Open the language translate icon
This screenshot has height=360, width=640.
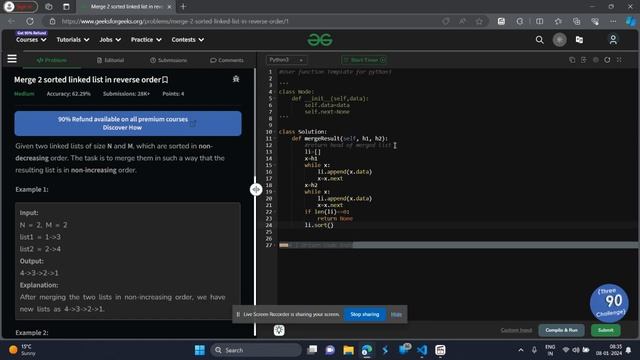(579, 40)
